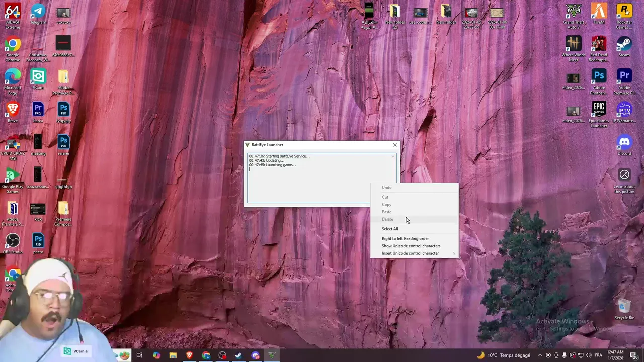The height and width of the screenshot is (362, 644).
Task: Launch Epic Games Launcher shortcut
Action: click(599, 115)
